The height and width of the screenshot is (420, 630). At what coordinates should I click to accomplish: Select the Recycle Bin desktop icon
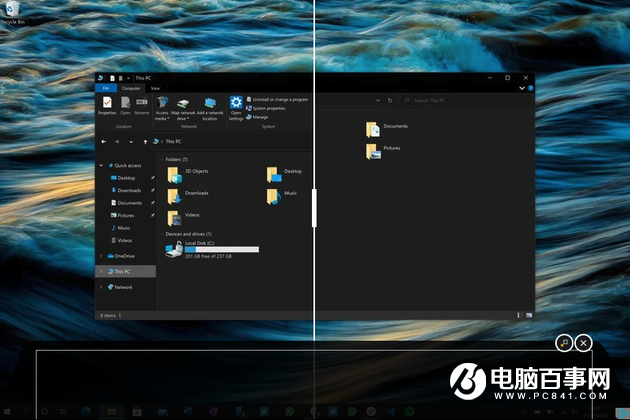(x=12, y=12)
